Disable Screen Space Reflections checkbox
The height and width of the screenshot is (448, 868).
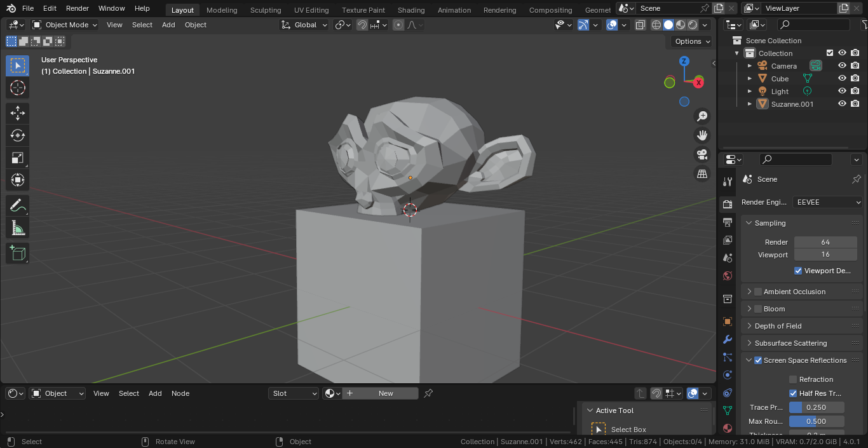(x=758, y=360)
